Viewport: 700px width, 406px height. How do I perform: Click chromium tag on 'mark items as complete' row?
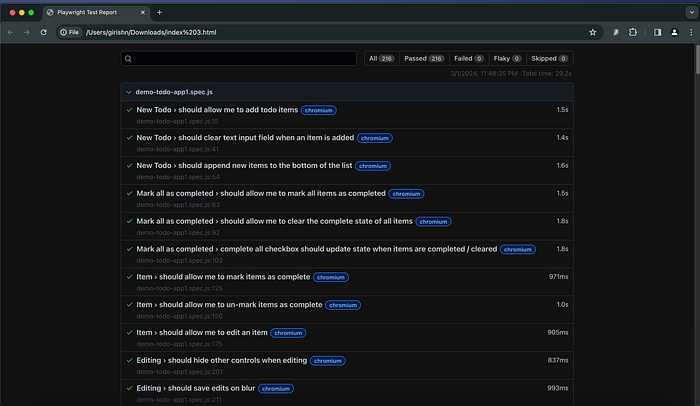[331, 277]
